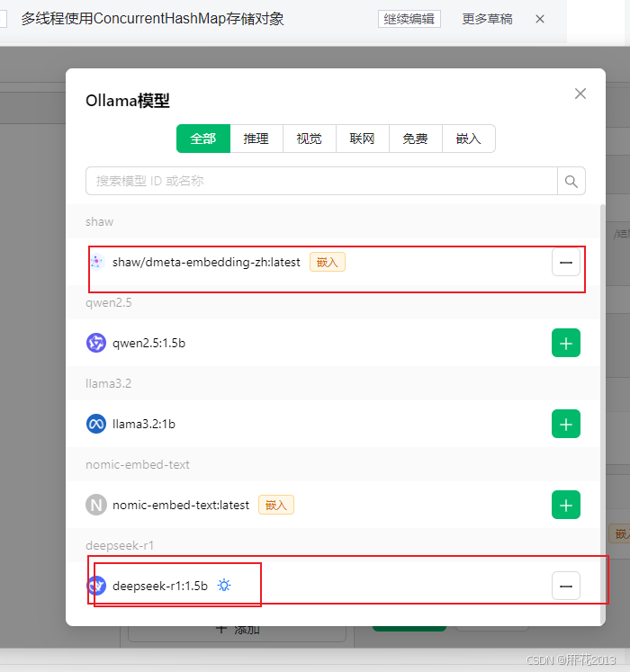The image size is (630, 672).
Task: Switch to the 嵌入 filter tab
Action: click(x=469, y=139)
